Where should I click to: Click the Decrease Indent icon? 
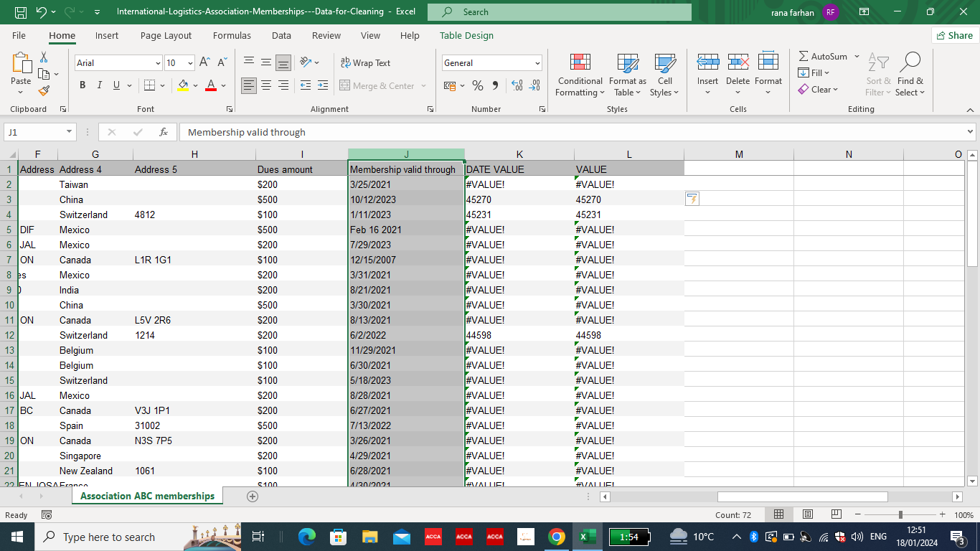305,85
